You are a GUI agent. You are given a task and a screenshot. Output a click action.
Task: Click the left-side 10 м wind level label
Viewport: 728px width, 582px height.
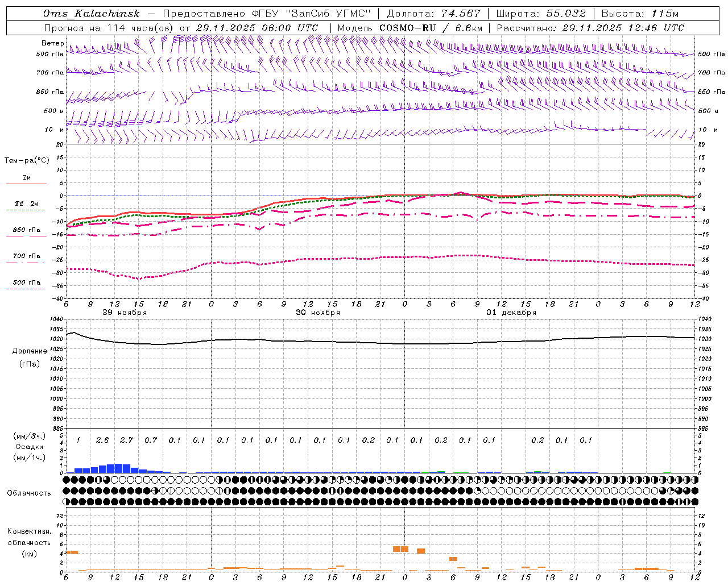[x=54, y=130]
